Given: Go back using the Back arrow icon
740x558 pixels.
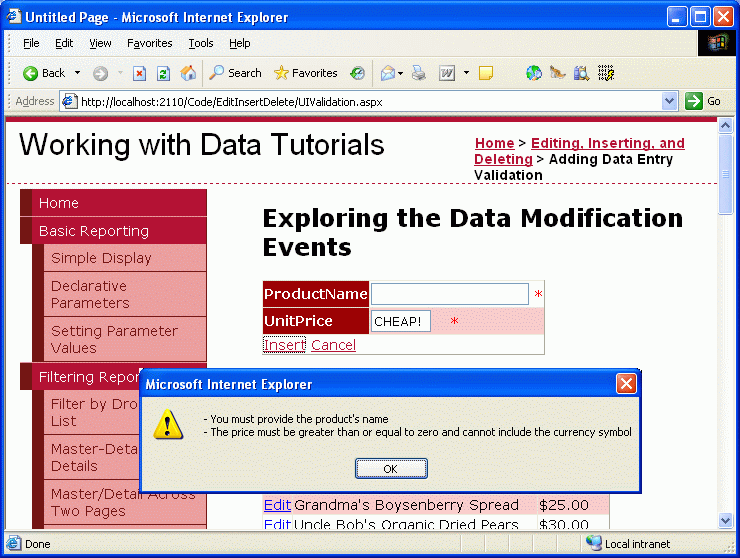Looking at the screenshot, I should point(31,73).
